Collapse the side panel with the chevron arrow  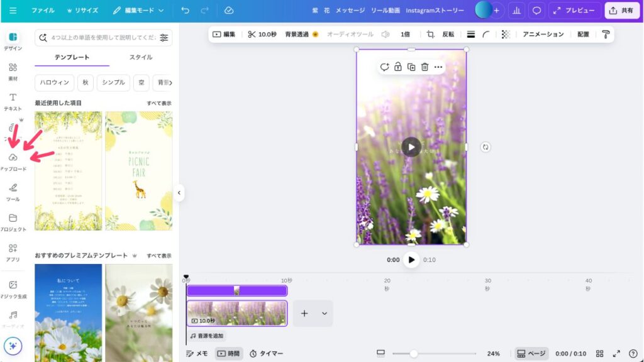point(180,192)
